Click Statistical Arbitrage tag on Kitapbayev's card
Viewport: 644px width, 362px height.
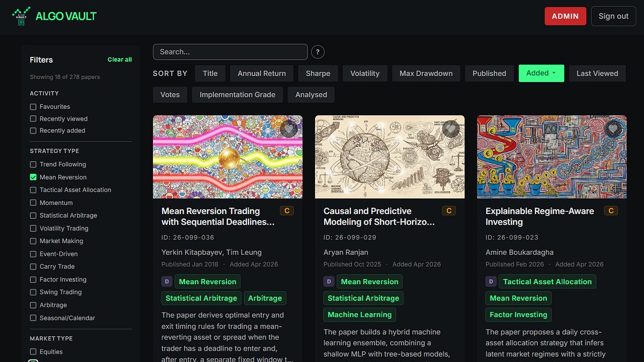click(201, 298)
